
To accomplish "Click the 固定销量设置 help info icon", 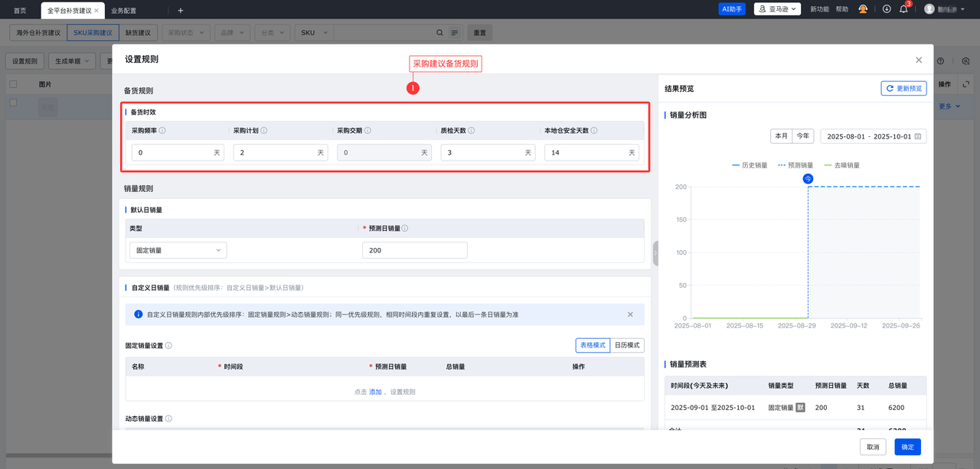I will [x=168, y=346].
